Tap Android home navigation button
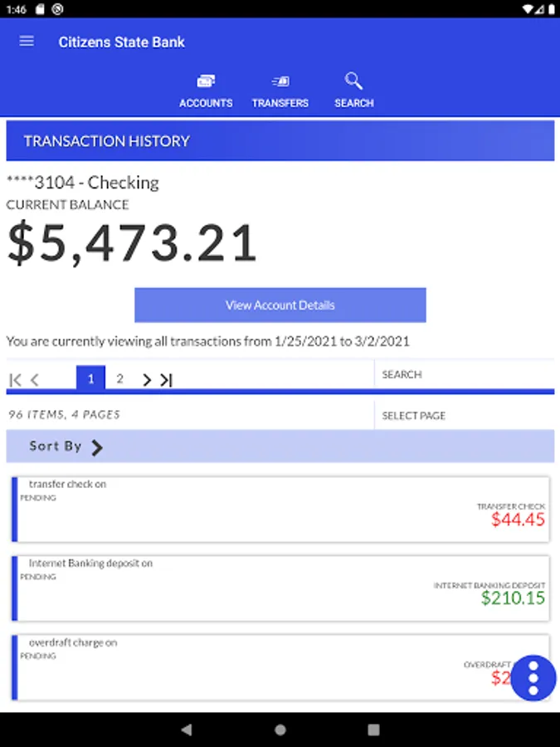Viewport: 560px width, 747px height. (280, 730)
